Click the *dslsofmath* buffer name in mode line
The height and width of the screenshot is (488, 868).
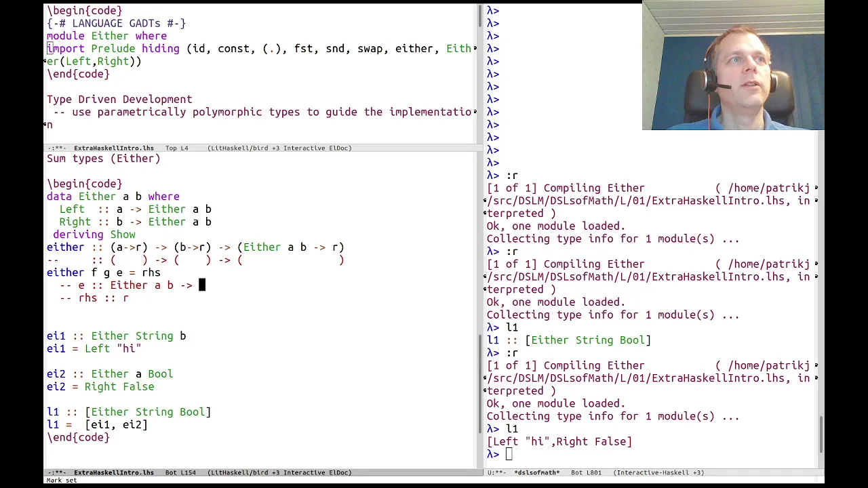(538, 472)
